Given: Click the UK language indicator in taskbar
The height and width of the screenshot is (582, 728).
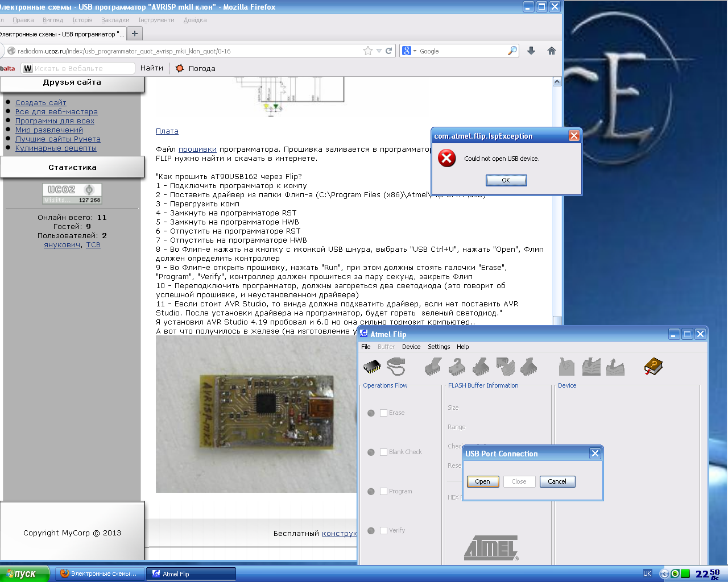Looking at the screenshot, I should (647, 573).
